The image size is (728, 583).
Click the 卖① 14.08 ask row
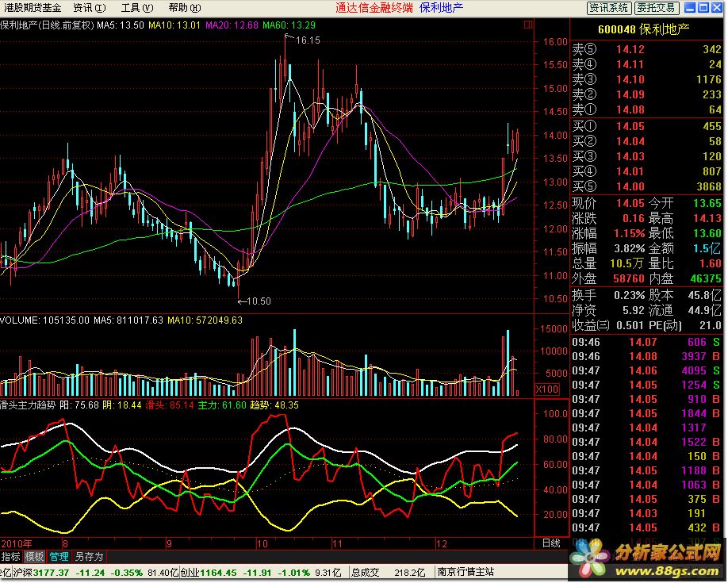point(646,109)
